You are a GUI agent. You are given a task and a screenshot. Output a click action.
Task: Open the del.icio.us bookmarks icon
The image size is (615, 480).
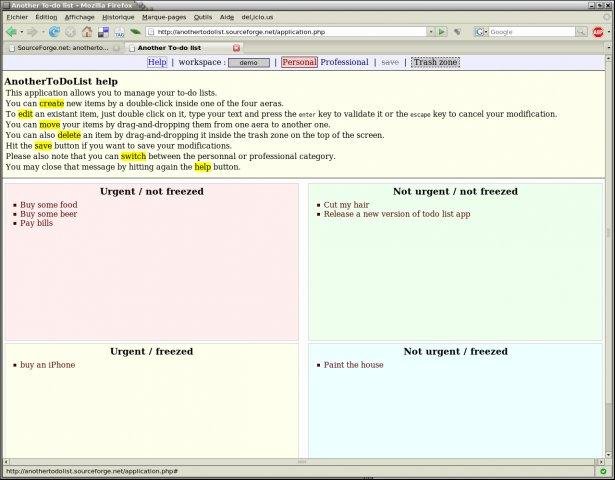[x=104, y=32]
